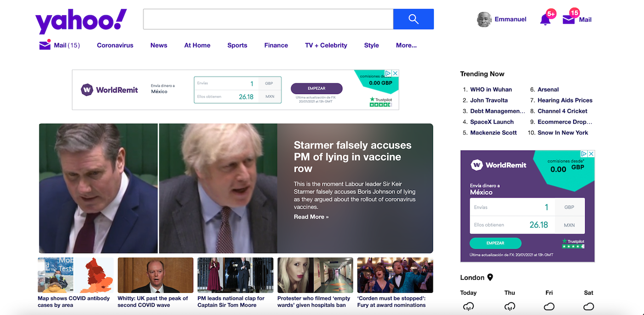Click the envelope icon beside Mail (15)

pos(45,45)
